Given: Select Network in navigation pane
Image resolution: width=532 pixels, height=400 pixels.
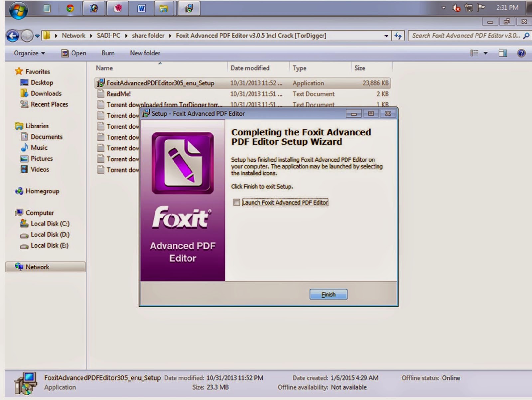Looking at the screenshot, I should [45, 267].
